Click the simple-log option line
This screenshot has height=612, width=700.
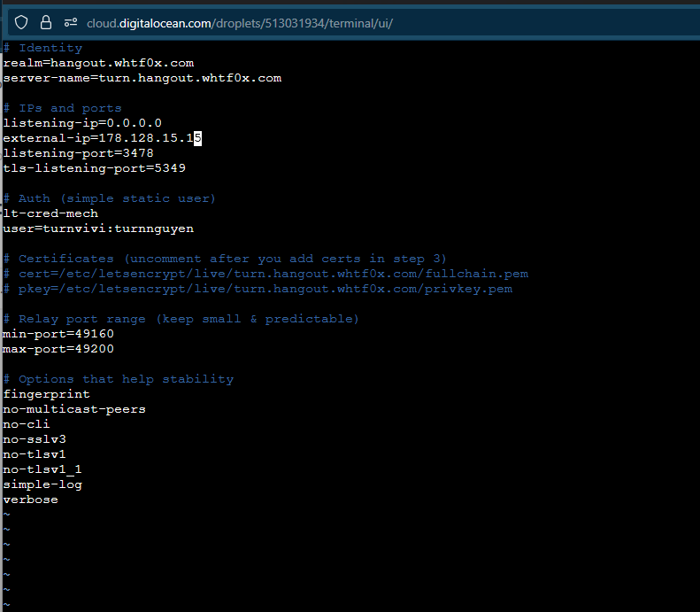point(42,484)
